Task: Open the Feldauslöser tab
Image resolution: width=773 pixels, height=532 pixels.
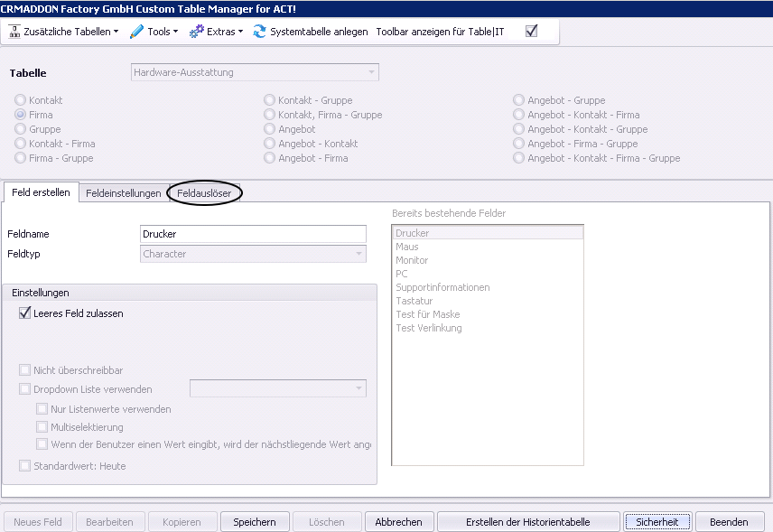Action: pos(204,193)
